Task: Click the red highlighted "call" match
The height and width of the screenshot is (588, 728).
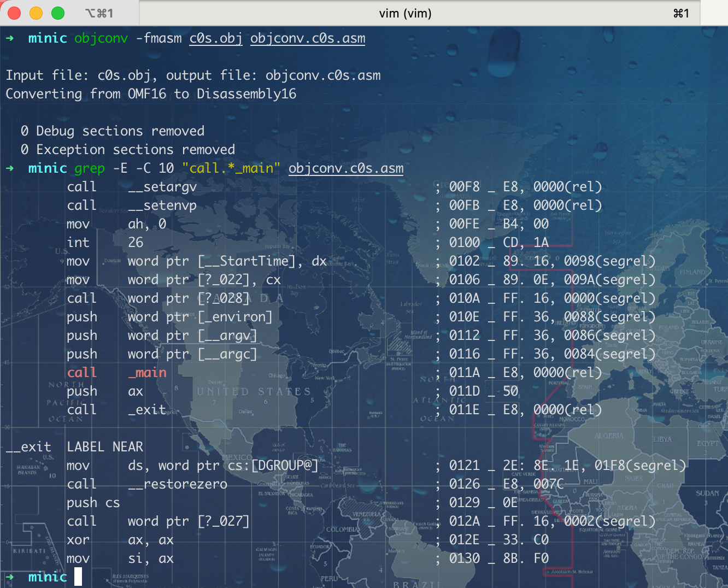Action: [81, 373]
